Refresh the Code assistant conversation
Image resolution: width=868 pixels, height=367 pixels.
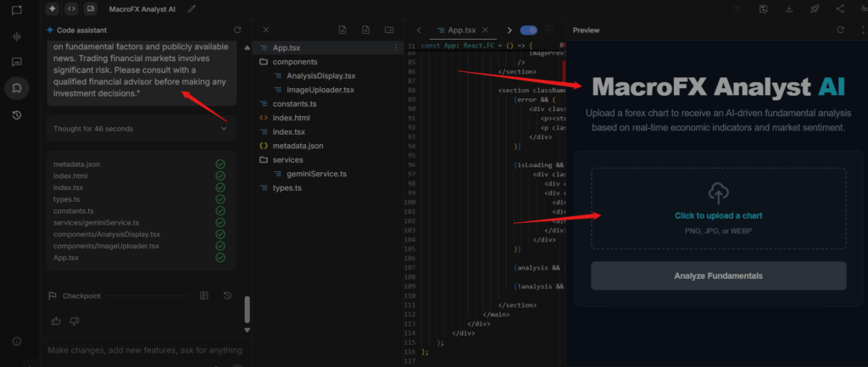[237, 30]
